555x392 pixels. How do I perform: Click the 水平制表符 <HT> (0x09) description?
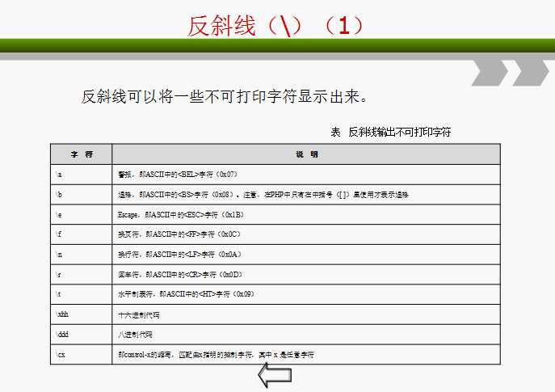306,294
